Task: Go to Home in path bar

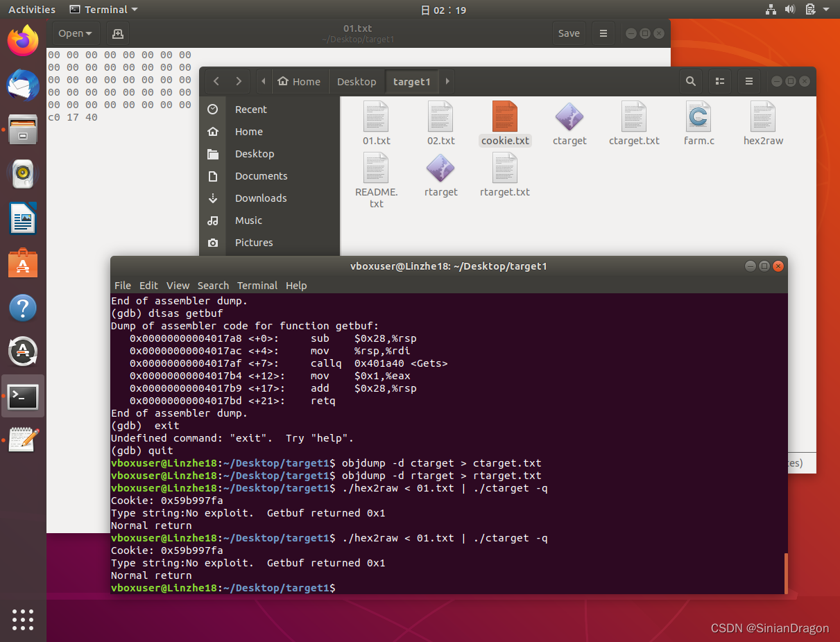Action: pyautogui.click(x=300, y=81)
